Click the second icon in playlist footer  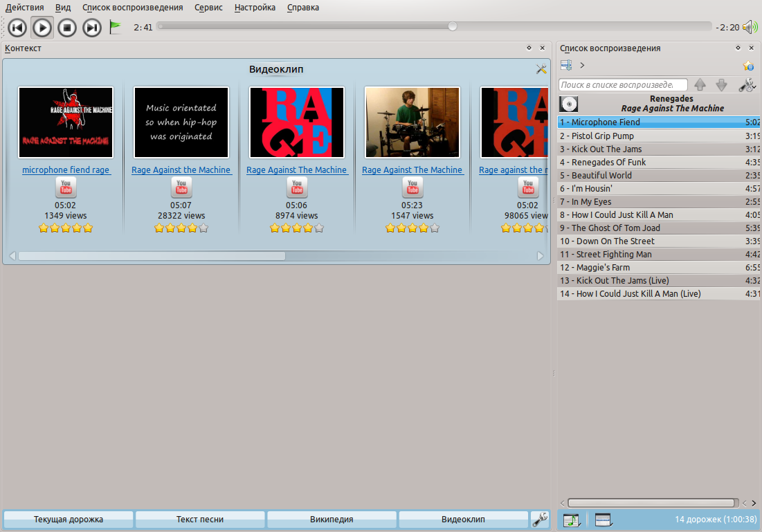pyautogui.click(x=603, y=520)
